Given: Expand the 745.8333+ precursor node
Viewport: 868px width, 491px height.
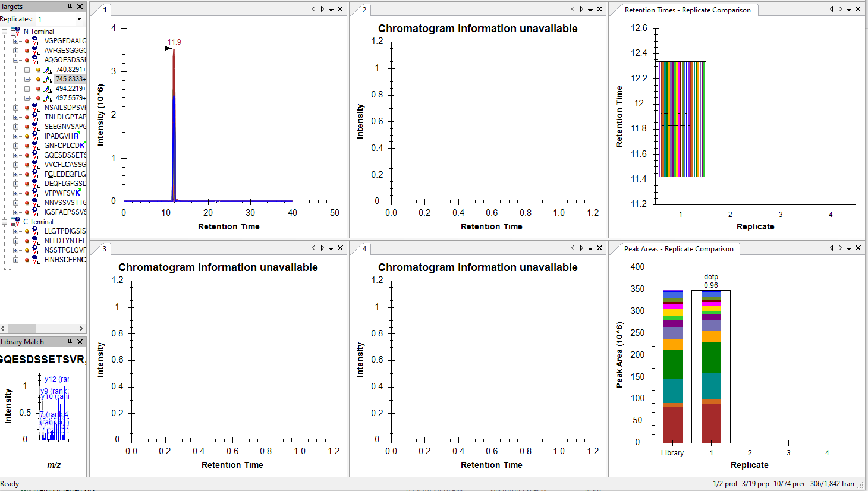Looking at the screenshot, I should coord(27,79).
